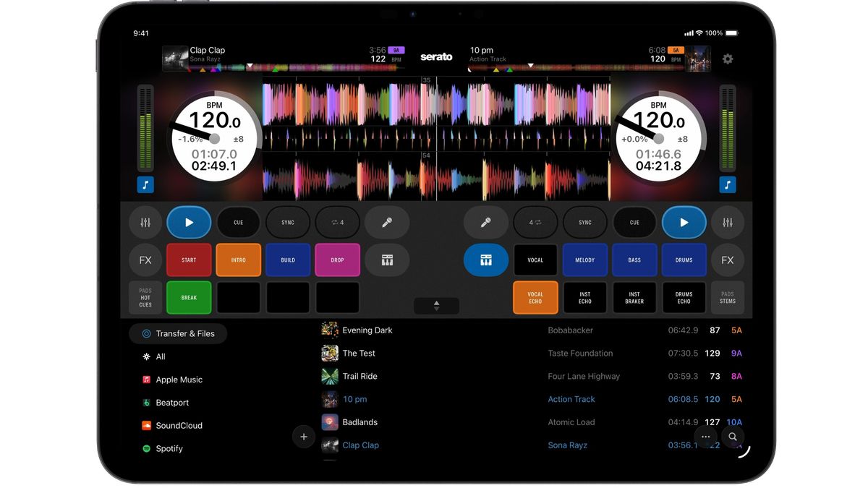868x488 pixels.
Task: Click Serato logo at top center
Action: click(x=436, y=56)
